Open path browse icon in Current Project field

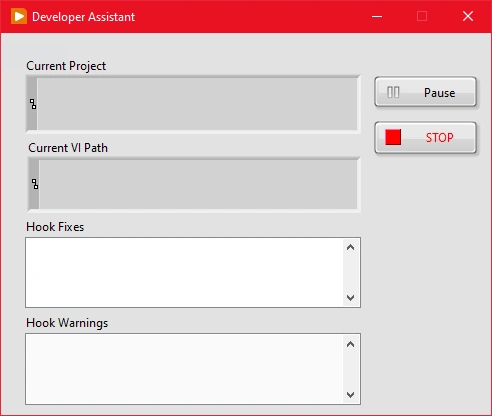(x=33, y=104)
